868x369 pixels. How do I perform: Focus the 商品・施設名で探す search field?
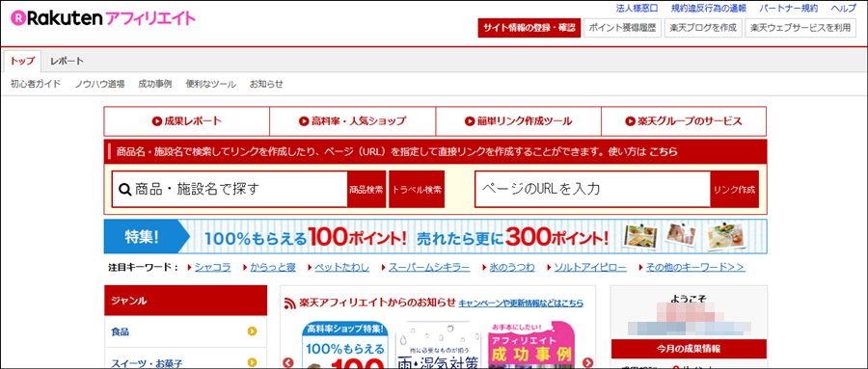coord(230,189)
